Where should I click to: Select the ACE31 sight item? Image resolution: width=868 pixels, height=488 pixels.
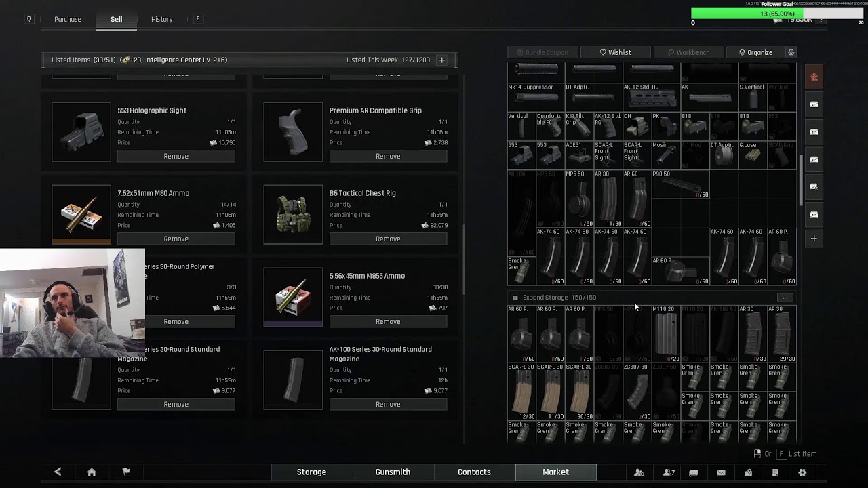click(579, 155)
